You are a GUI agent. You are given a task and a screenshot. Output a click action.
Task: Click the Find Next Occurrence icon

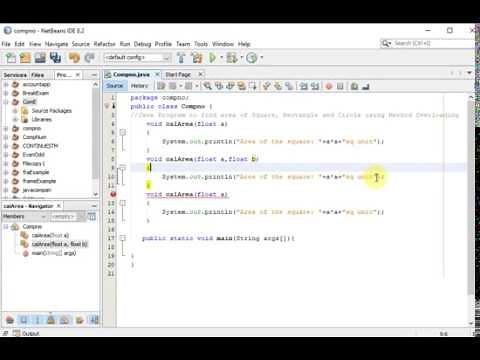pyautogui.click(x=230, y=86)
